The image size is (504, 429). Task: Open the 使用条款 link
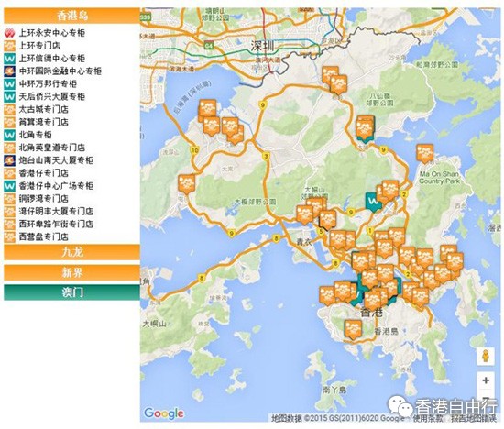pos(428,419)
